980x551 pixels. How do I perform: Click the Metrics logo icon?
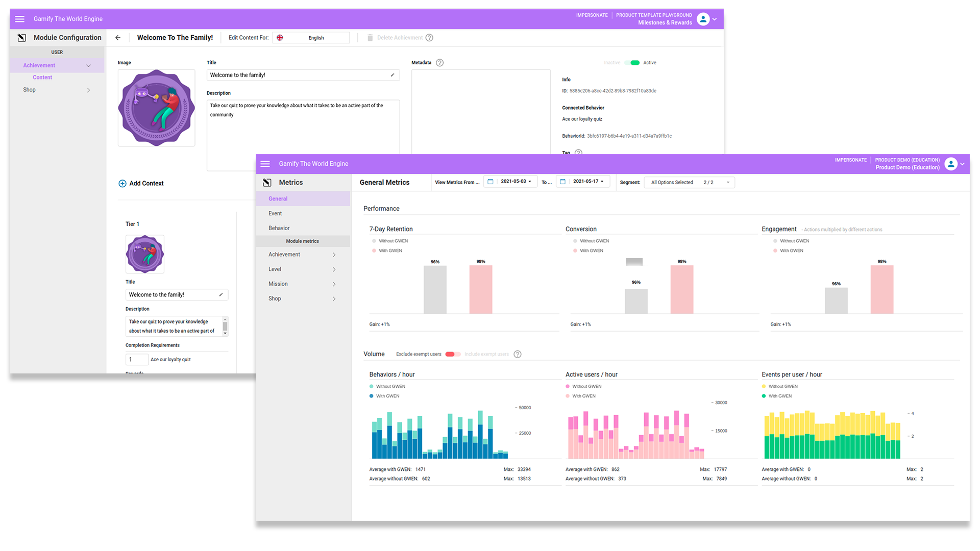[267, 183]
